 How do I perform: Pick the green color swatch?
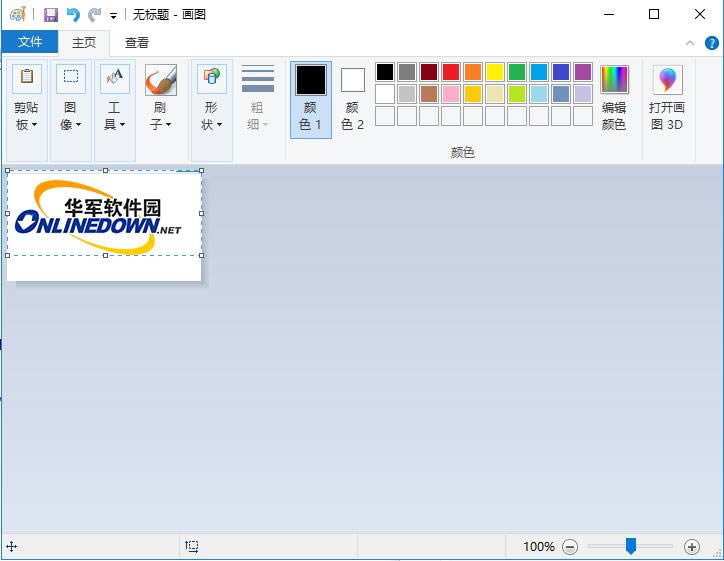[517, 72]
